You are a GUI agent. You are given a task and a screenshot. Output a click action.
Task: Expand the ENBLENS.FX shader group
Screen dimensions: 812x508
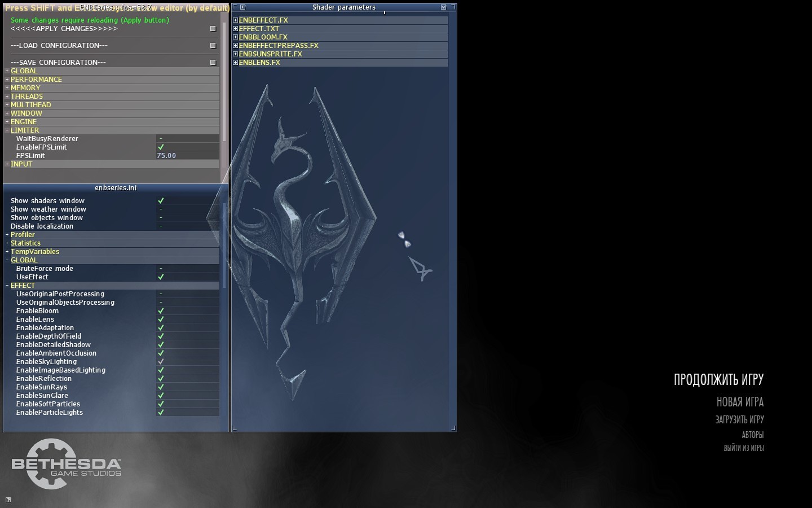point(236,63)
